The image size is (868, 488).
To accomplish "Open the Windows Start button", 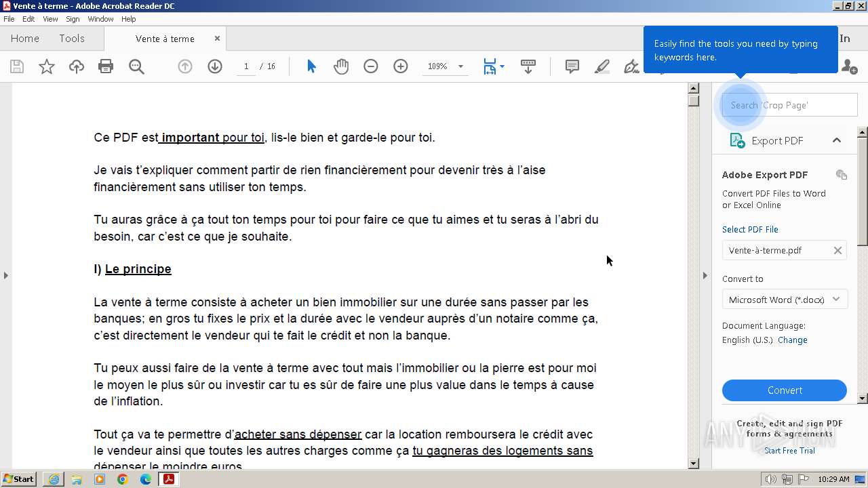I will [x=18, y=479].
